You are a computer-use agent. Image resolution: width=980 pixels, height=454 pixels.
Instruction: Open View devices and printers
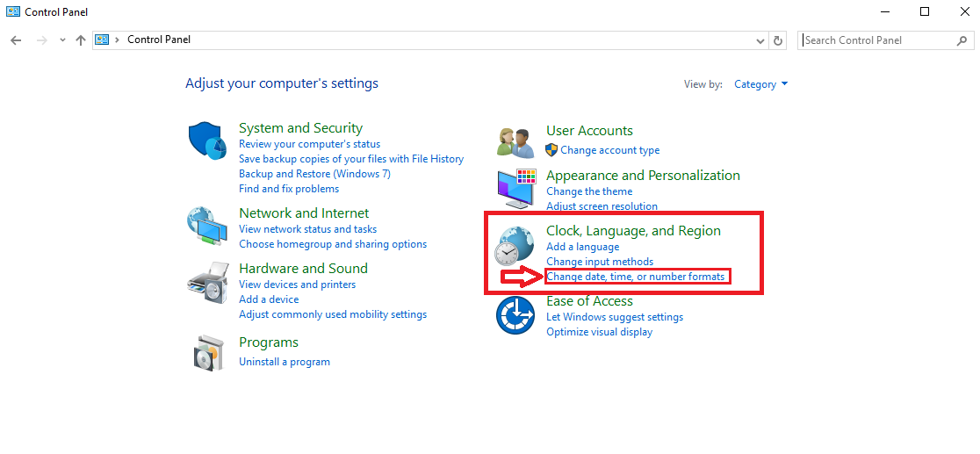(x=297, y=285)
